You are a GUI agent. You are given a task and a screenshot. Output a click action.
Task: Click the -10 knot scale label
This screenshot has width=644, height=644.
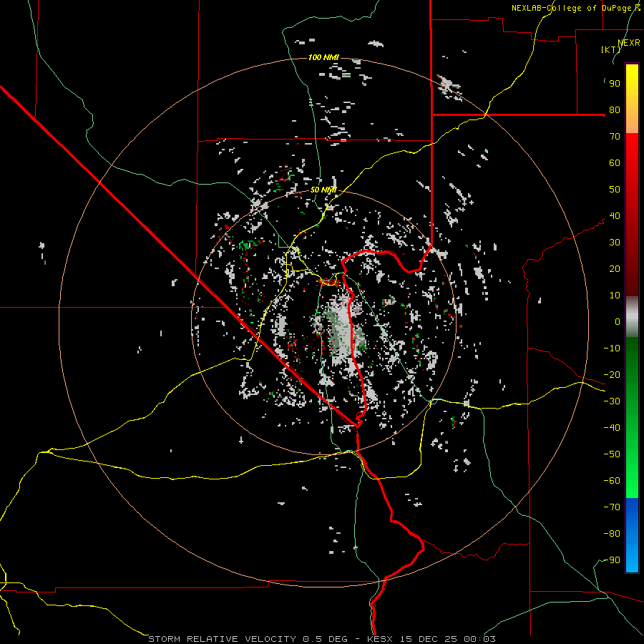point(612,348)
